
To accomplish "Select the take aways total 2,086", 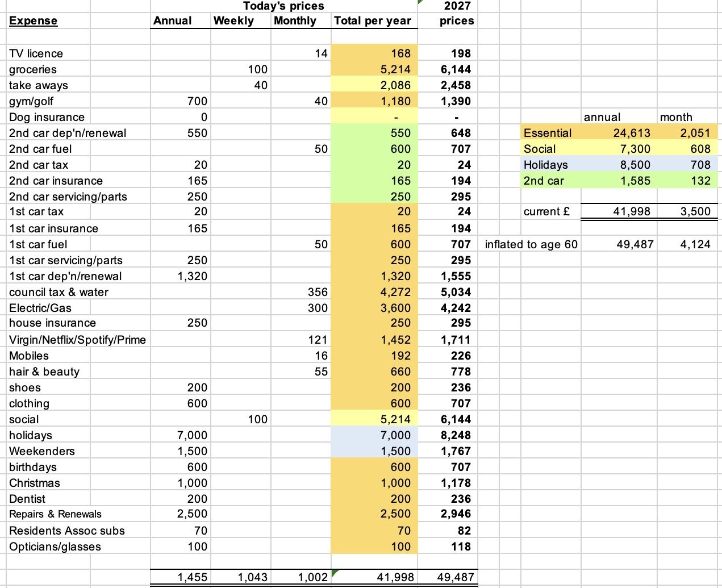I will pos(395,85).
